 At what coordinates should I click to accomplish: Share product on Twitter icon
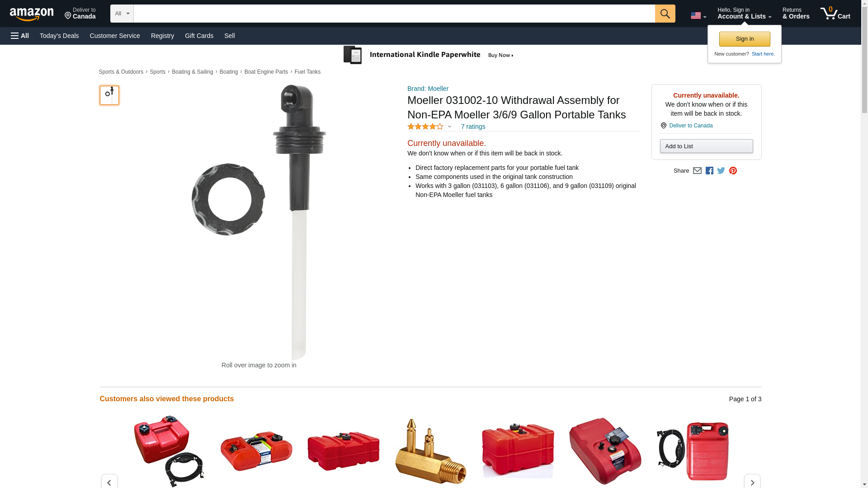pyautogui.click(x=721, y=171)
